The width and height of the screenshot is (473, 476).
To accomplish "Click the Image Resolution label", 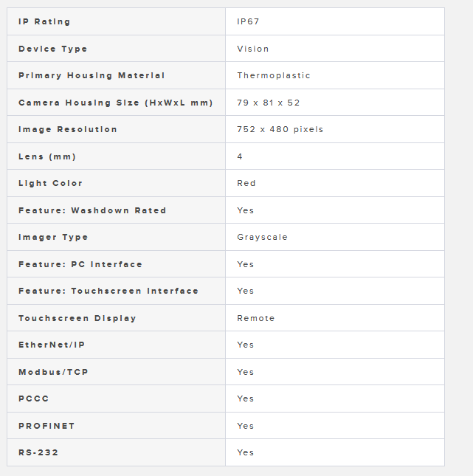I will pyautogui.click(x=68, y=129).
